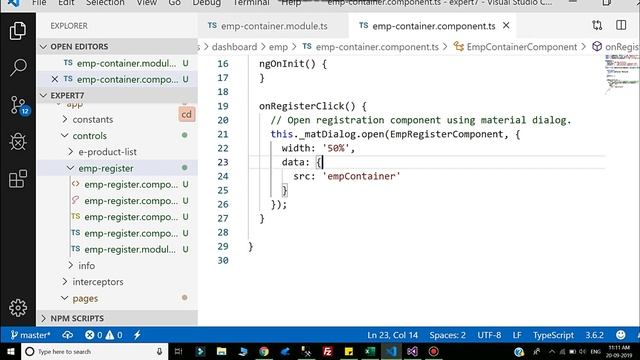Open the View menu
The width and height of the screenshot is (640, 360).
tap(147, 3)
